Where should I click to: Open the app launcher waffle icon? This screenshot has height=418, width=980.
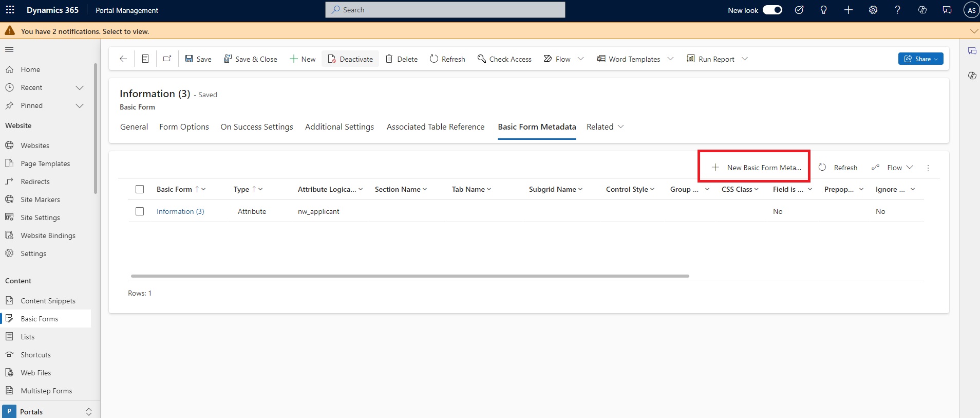point(10,10)
